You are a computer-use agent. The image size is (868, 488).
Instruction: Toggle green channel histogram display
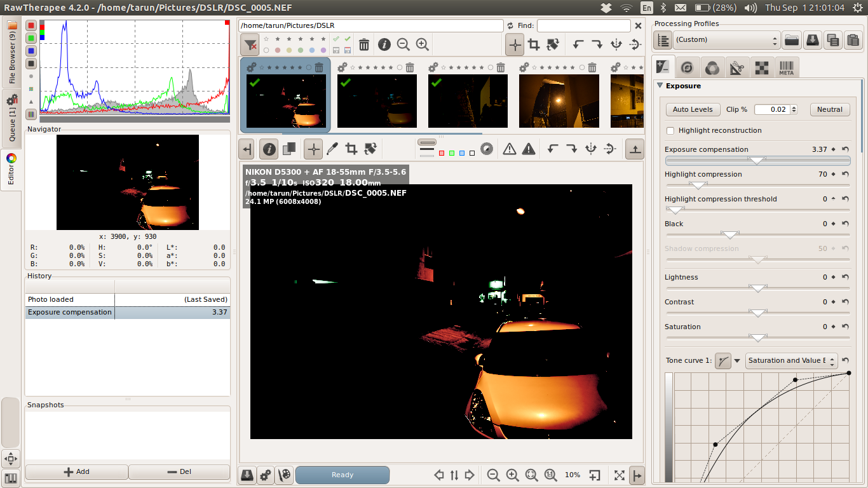pos(31,38)
